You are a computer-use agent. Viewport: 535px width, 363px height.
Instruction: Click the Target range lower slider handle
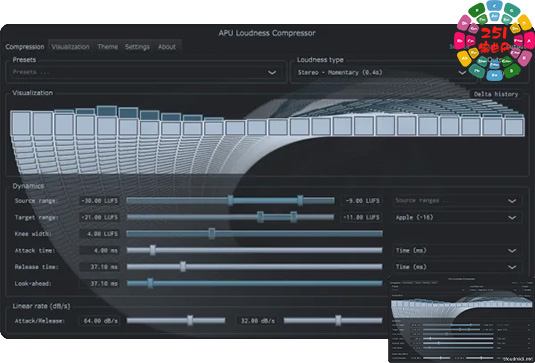click(260, 217)
